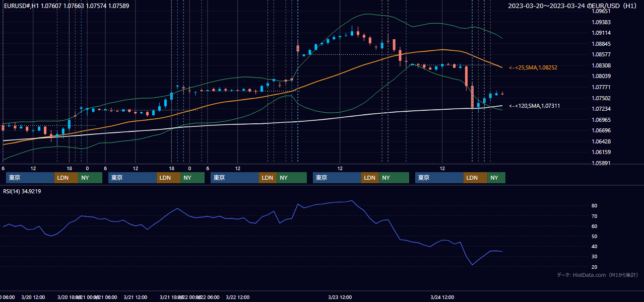Click price axis label 1.06159
Image resolution: width=644 pixels, height=302 pixels.
601,152
